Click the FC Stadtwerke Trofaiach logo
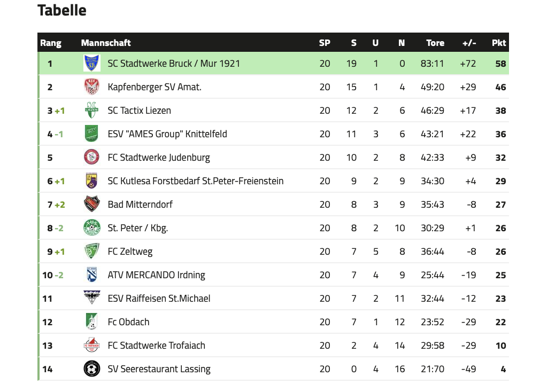Viewport: 555px width, 392px height. (91, 345)
